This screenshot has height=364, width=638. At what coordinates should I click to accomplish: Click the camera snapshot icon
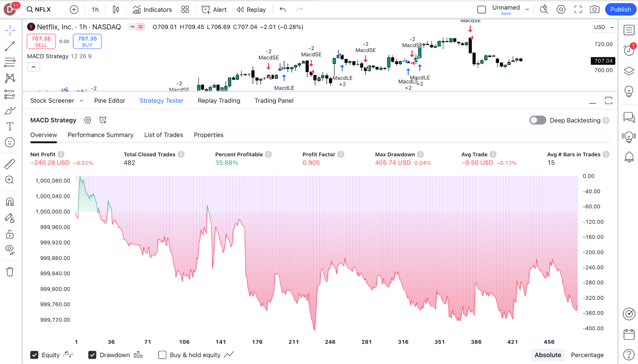[594, 10]
